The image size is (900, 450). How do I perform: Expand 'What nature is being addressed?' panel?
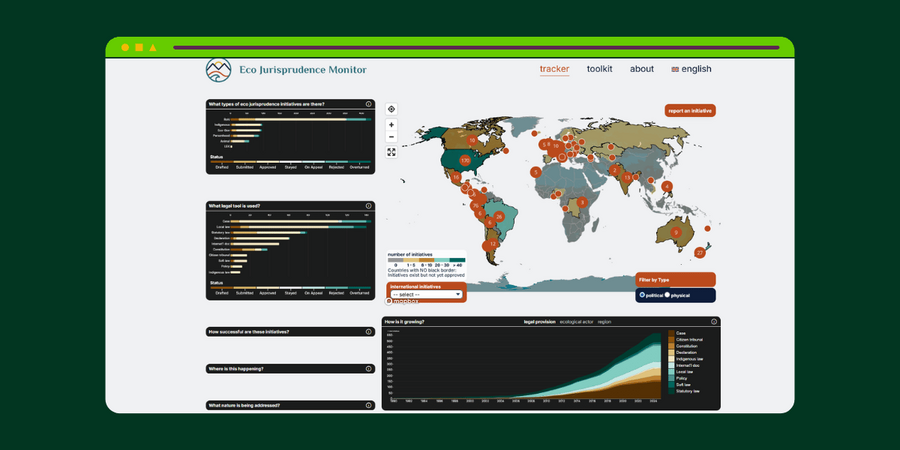click(290, 405)
